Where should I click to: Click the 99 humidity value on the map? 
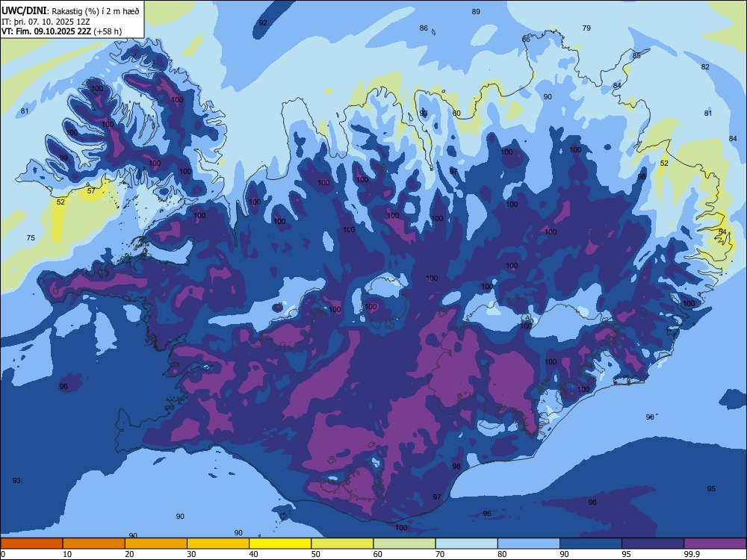click(63, 158)
